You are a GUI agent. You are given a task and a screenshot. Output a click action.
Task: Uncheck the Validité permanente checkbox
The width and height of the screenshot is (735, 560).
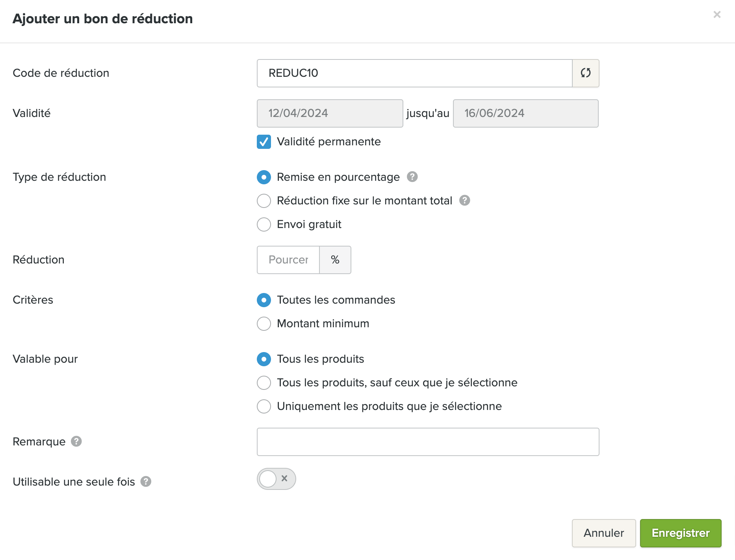(264, 142)
